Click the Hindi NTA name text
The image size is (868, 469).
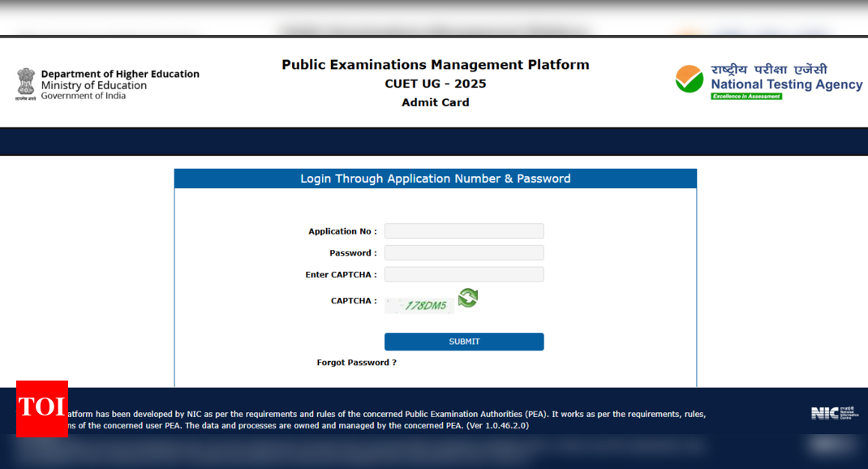click(x=769, y=70)
